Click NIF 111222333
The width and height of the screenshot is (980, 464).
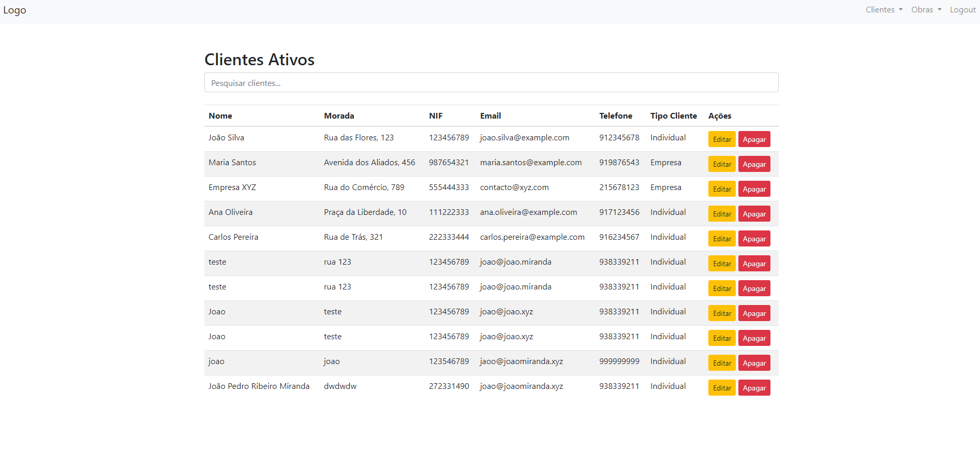449,212
